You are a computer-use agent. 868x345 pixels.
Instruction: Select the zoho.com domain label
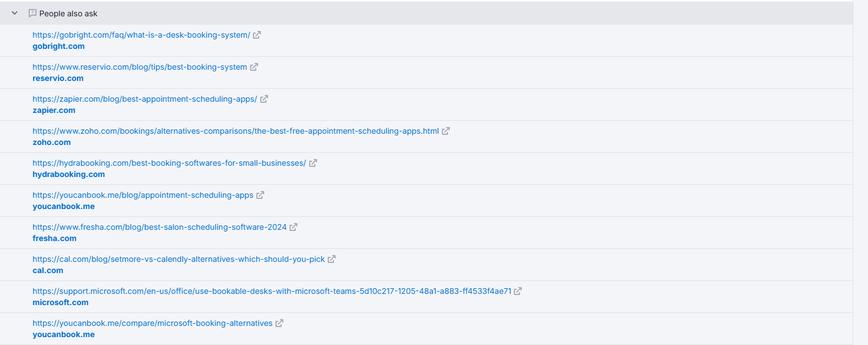[52, 142]
